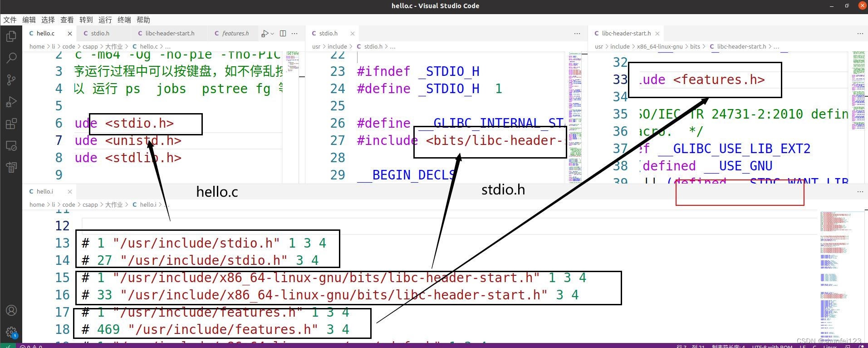
Task: Click line number 12 in hello.i
Action: tap(63, 226)
